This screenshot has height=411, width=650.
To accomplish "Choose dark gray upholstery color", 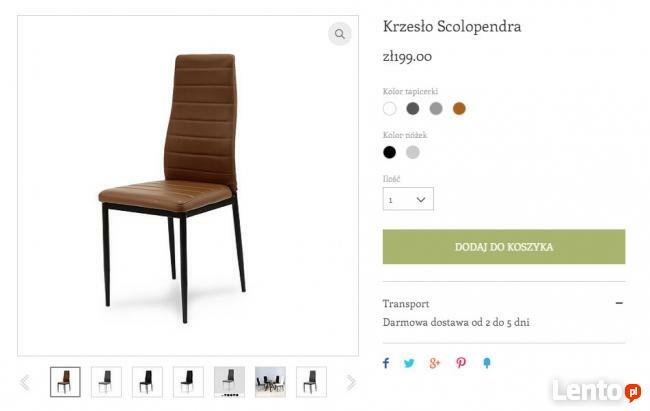I will [x=412, y=109].
